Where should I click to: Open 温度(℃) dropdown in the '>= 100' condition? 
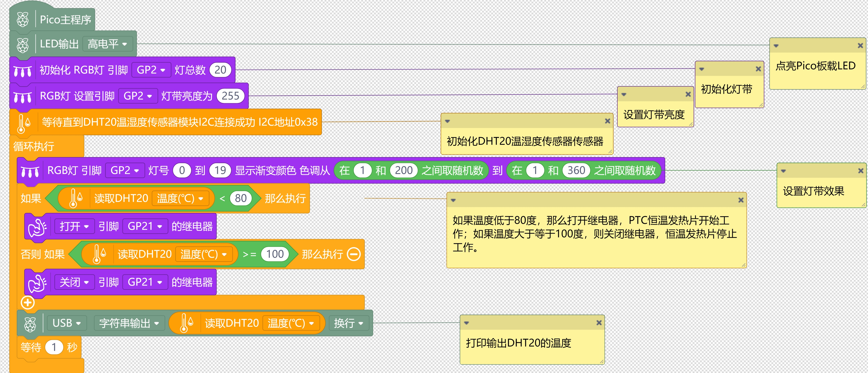[x=204, y=254]
